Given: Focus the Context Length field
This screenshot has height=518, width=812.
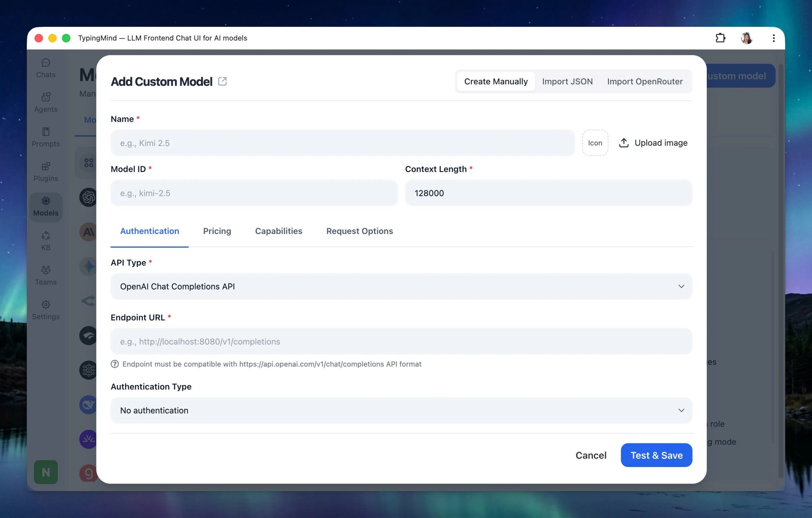Looking at the screenshot, I should 548,193.
